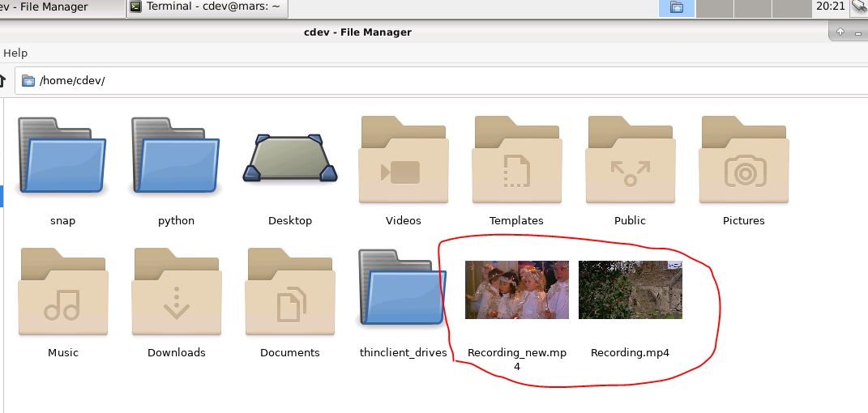Screen dimensions: 868x413
Task: Activate the File Manager taskbar button
Action: [61, 7]
